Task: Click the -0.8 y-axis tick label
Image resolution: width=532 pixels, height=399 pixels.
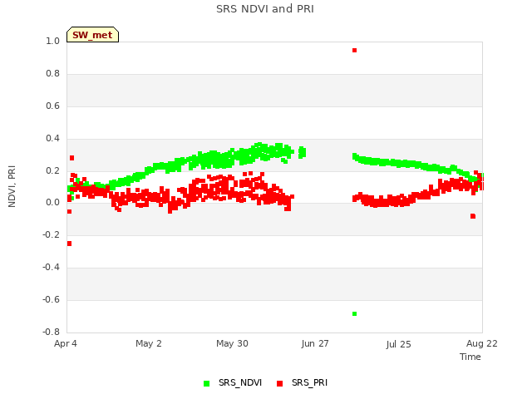Action: pyautogui.click(x=51, y=332)
